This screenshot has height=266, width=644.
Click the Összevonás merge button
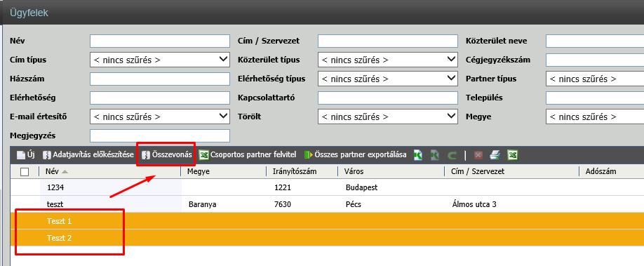coord(166,155)
